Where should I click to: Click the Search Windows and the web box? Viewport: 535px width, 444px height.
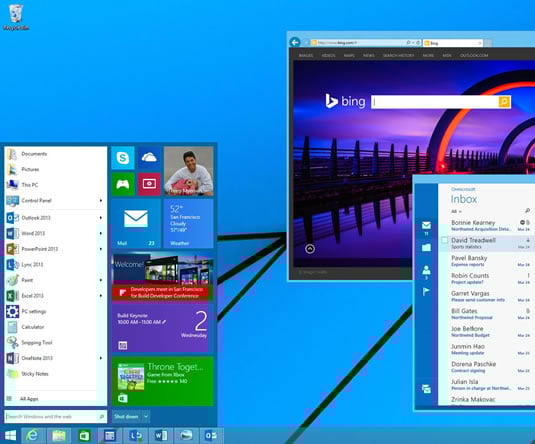coord(55,417)
